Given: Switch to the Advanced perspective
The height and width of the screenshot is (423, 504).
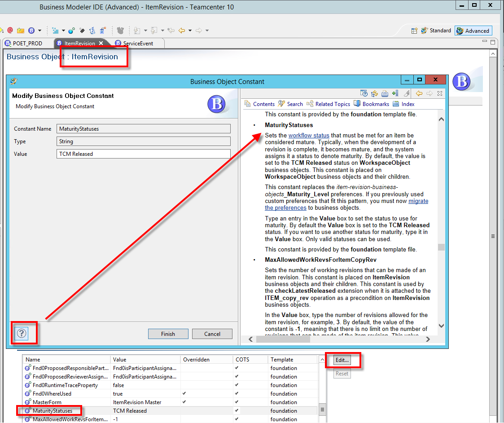Looking at the screenshot, I should 473,31.
